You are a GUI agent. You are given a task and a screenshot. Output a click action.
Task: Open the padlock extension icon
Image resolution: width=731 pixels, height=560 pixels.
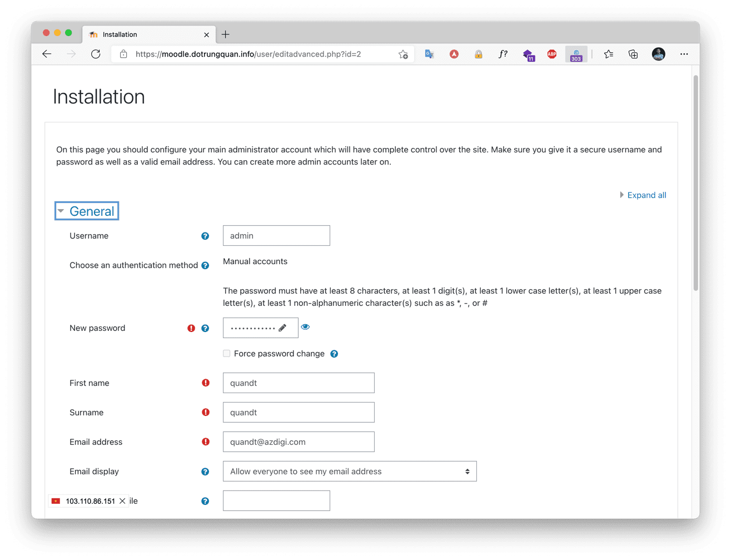(x=478, y=54)
